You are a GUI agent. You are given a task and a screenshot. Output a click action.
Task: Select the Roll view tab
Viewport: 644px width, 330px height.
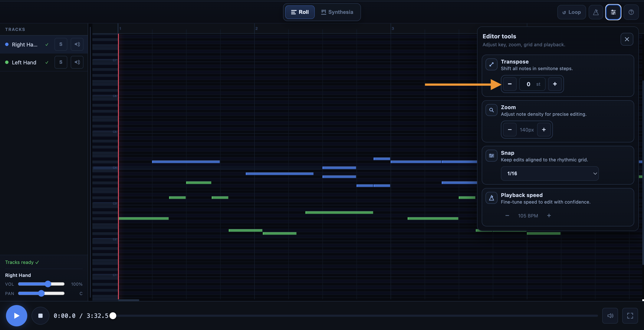coord(300,12)
